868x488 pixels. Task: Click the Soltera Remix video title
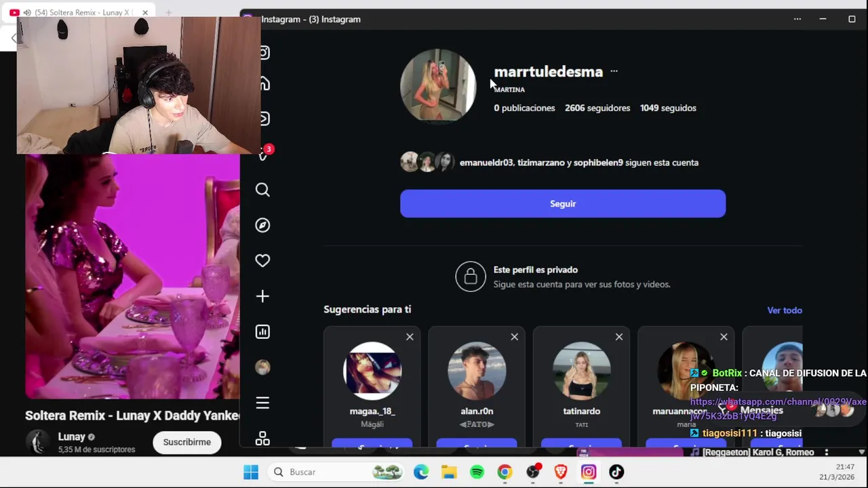[x=132, y=415]
